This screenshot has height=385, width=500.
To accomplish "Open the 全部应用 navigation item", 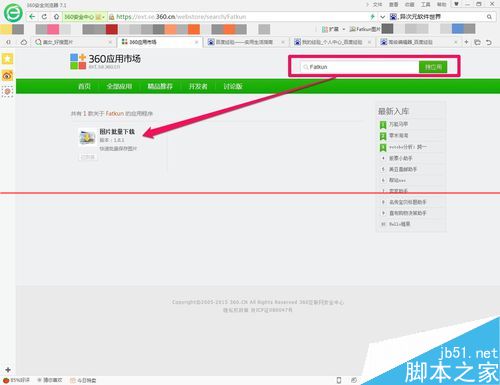I will 119,86.
